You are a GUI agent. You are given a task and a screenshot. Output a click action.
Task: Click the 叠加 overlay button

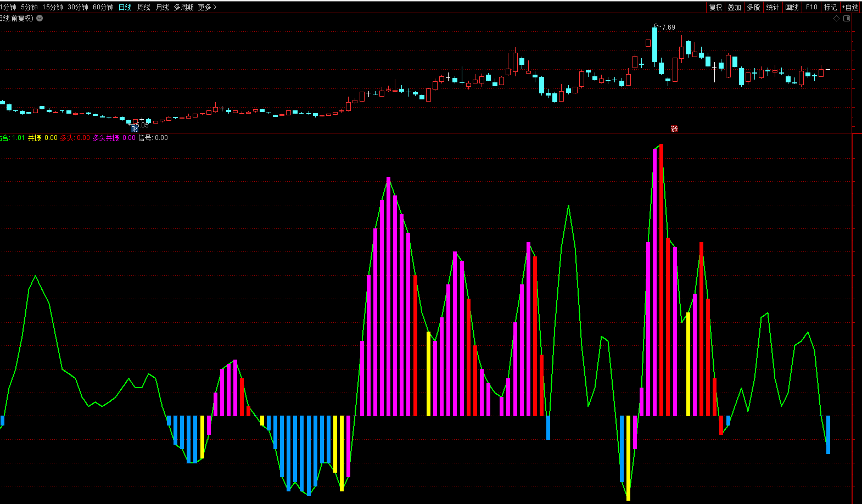(x=734, y=7)
